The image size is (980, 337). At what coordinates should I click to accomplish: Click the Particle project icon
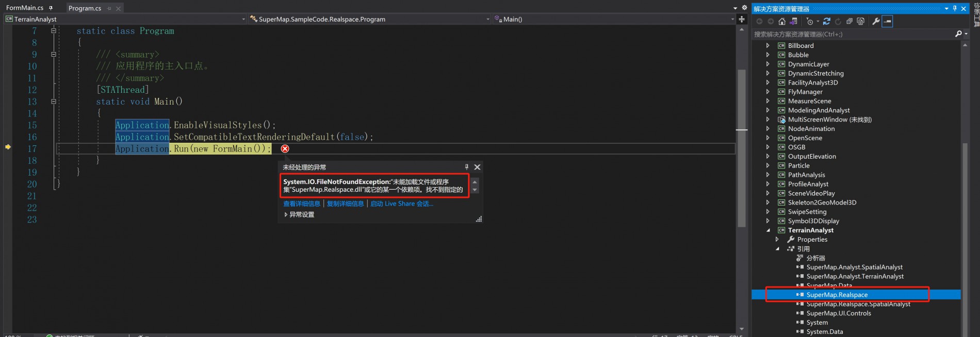(x=781, y=165)
